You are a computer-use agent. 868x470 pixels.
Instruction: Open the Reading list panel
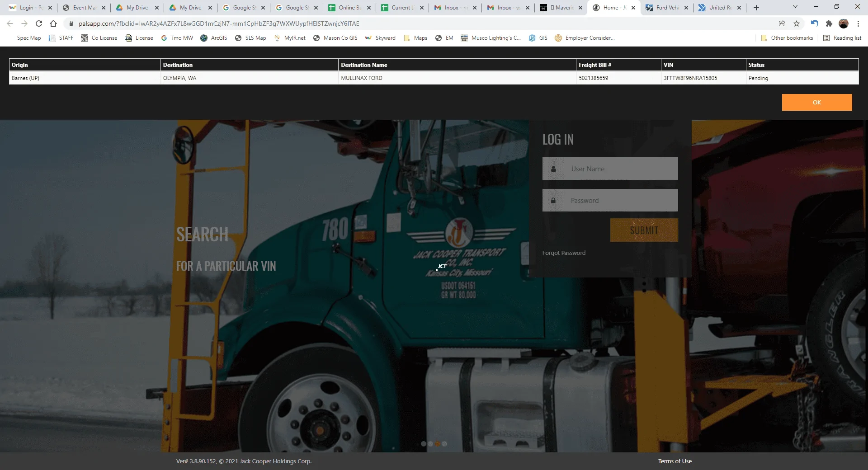[842, 38]
